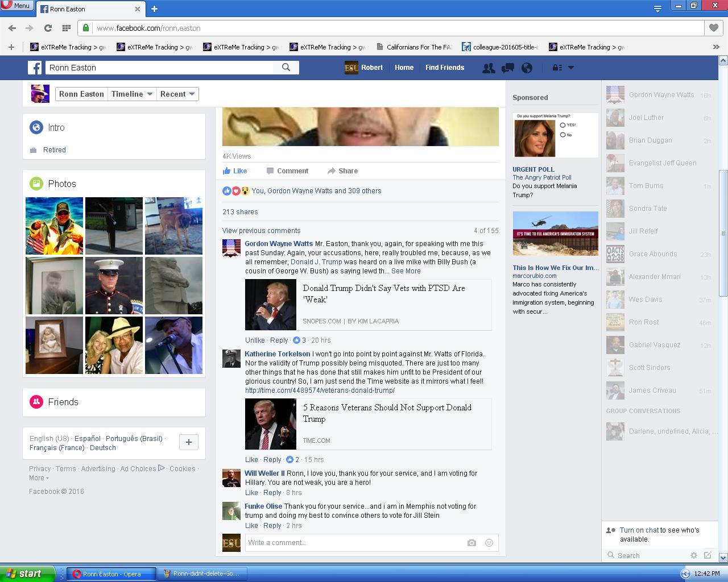Open the Messages icon in header
The height and width of the screenshot is (582, 728).
tap(507, 68)
